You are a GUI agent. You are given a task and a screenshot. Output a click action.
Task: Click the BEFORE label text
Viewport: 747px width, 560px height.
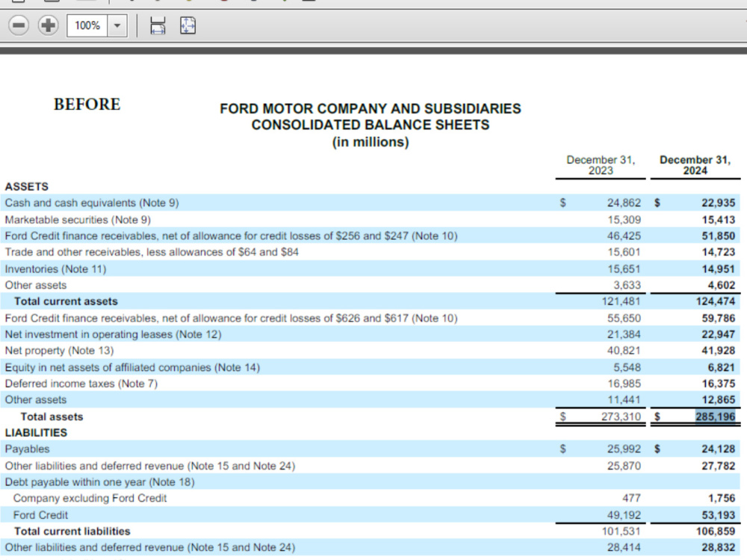(x=87, y=105)
